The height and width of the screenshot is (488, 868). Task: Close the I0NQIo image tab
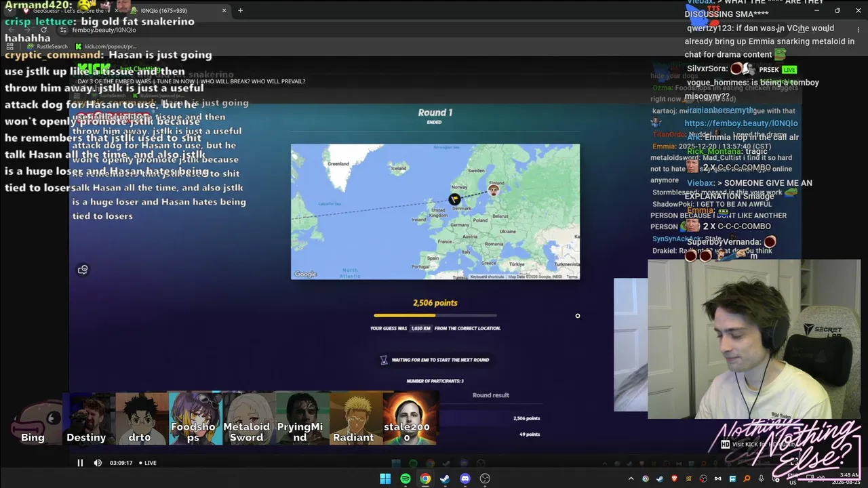tap(224, 11)
